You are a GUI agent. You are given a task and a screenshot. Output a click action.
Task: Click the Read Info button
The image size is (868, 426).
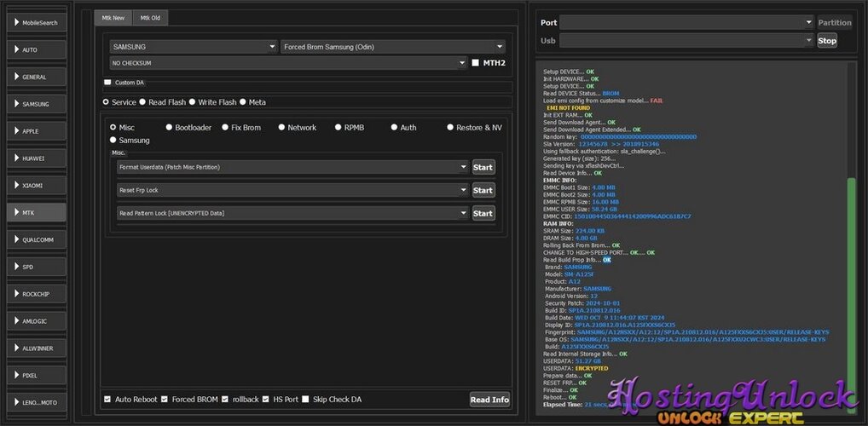[x=489, y=400]
